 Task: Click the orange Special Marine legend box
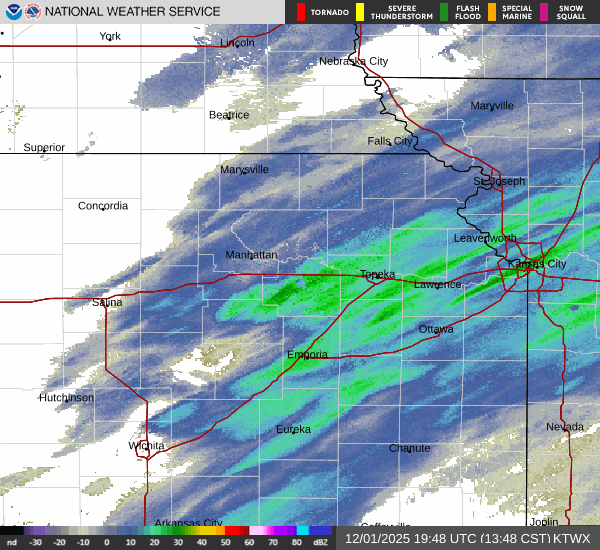pyautogui.click(x=492, y=12)
